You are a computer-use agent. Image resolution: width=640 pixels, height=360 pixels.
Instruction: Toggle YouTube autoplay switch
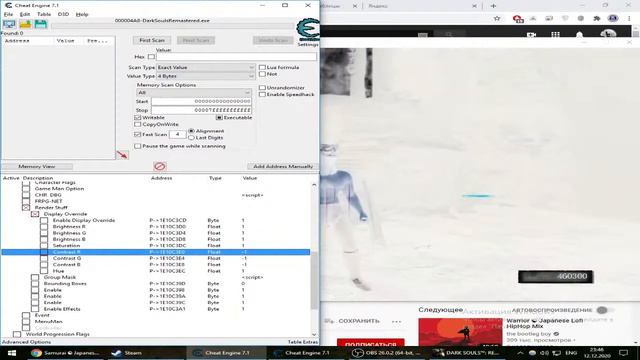pyautogui.click(x=604, y=310)
